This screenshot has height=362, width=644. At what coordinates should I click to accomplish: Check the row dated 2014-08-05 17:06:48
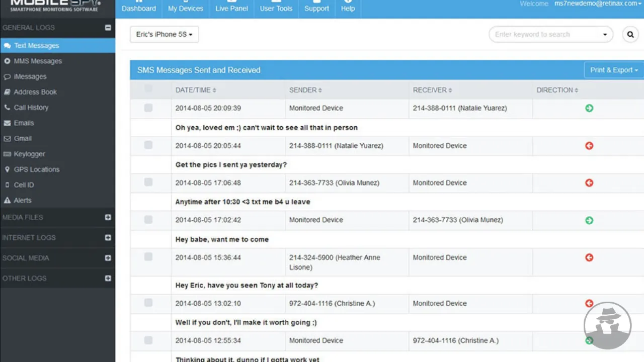[x=148, y=183]
